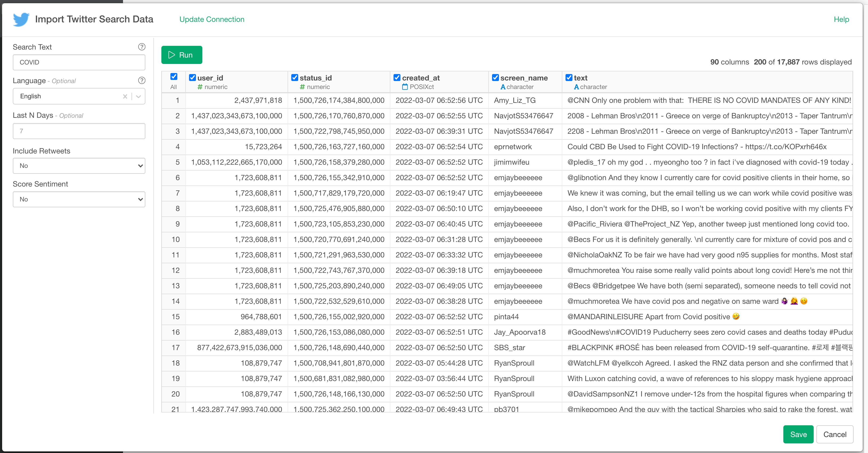Viewport: 868px width, 453px height.
Task: Open the Include Retweets dropdown
Action: pos(79,166)
